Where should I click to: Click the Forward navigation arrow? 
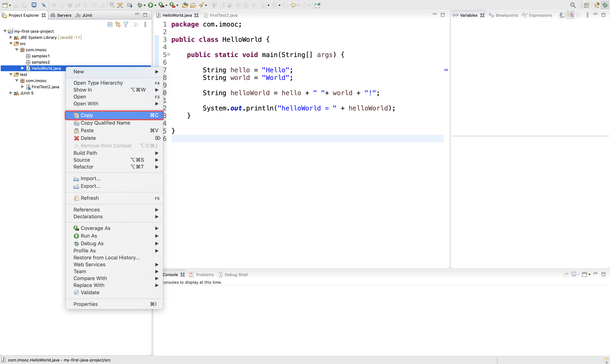[304, 5]
